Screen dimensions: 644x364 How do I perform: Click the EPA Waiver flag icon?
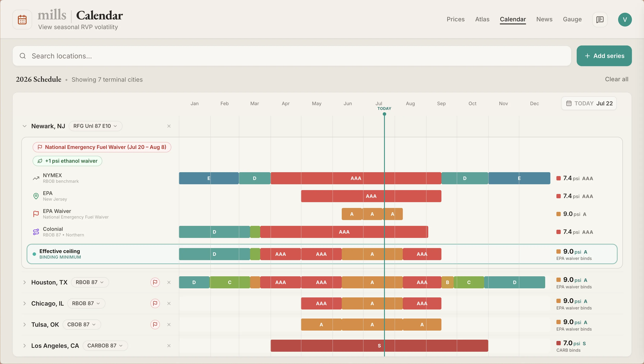coord(36,214)
